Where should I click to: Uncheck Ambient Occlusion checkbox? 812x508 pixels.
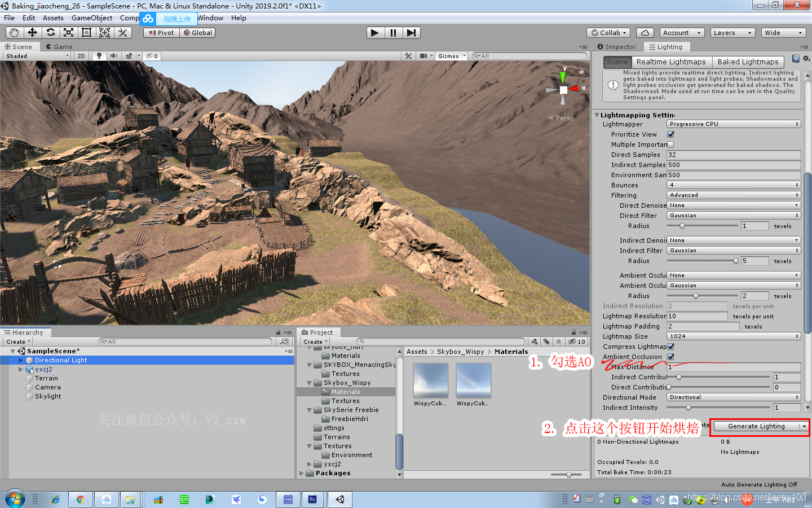point(670,357)
